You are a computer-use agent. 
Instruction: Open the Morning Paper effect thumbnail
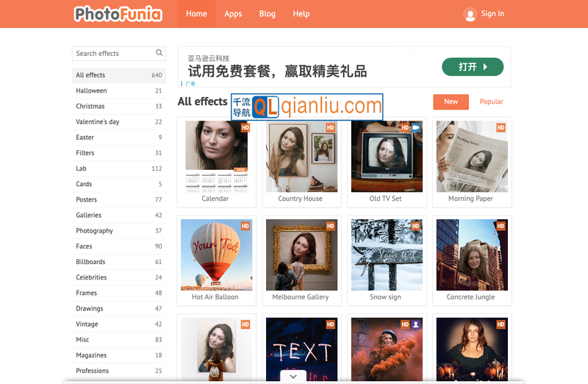pos(472,157)
